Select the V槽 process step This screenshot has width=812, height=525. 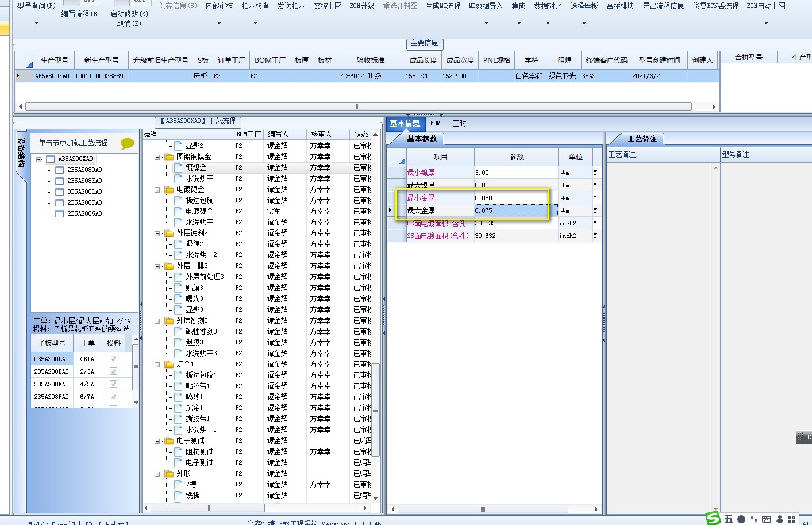[x=191, y=484]
